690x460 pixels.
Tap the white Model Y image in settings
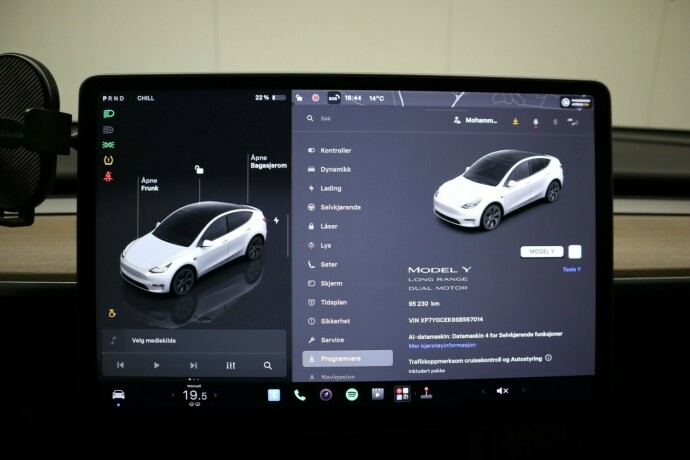click(x=498, y=190)
